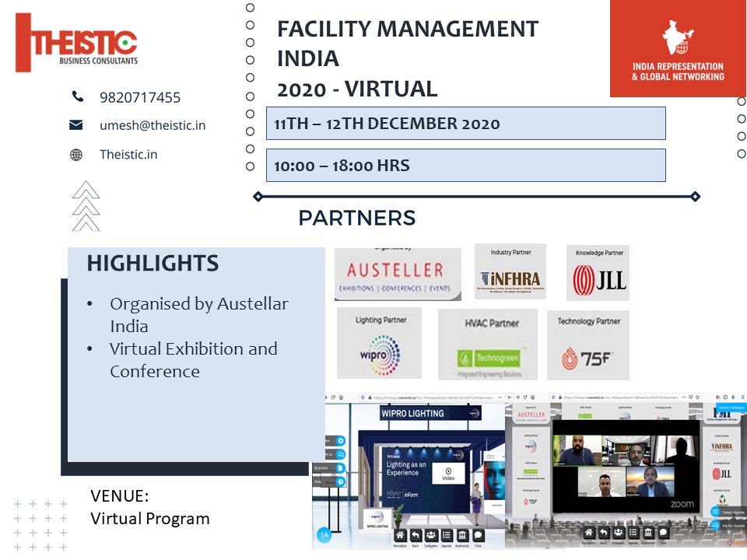Open the Theistic.in website link

pyautogui.click(x=128, y=154)
